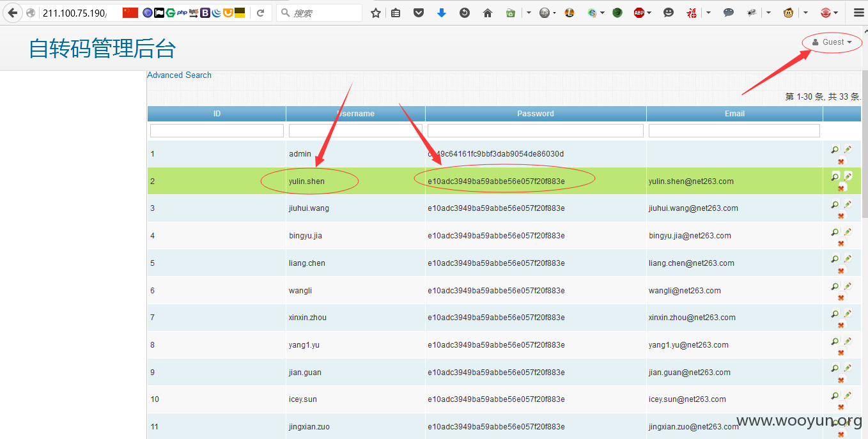Open dropdown arrow next to monkey icon
The width and height of the screenshot is (868, 439).
click(805, 13)
